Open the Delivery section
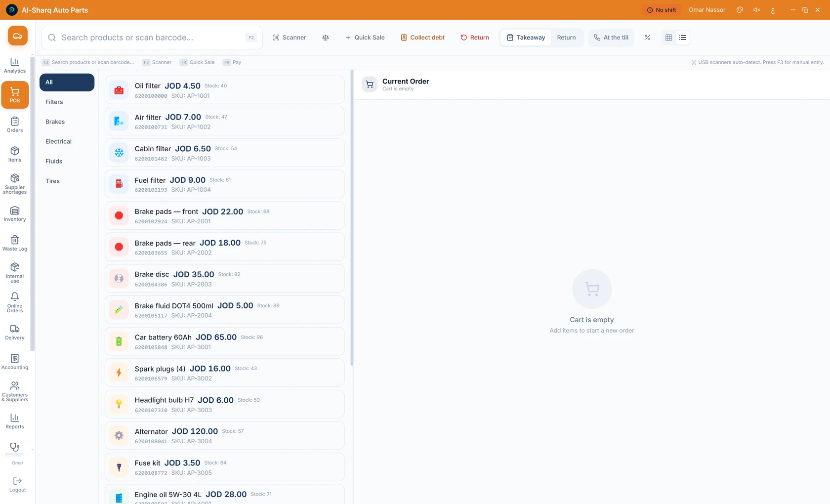The width and height of the screenshot is (830, 504). [15, 332]
